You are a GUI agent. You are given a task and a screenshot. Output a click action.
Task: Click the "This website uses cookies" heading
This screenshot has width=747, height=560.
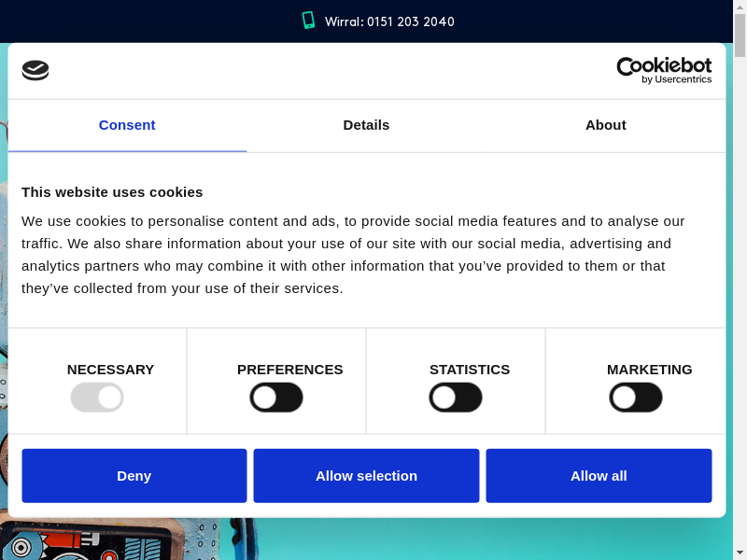pos(112,192)
